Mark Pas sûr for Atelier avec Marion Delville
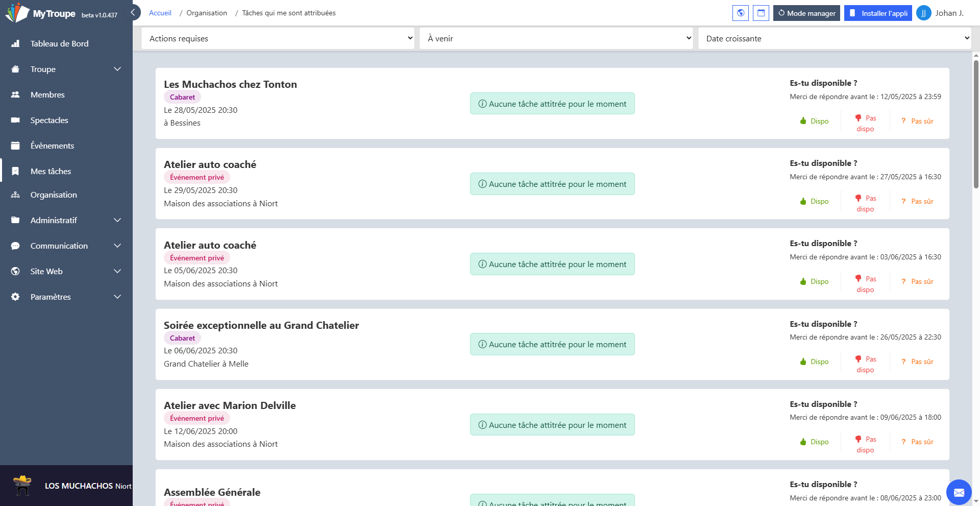This screenshot has width=980, height=506. click(x=918, y=442)
